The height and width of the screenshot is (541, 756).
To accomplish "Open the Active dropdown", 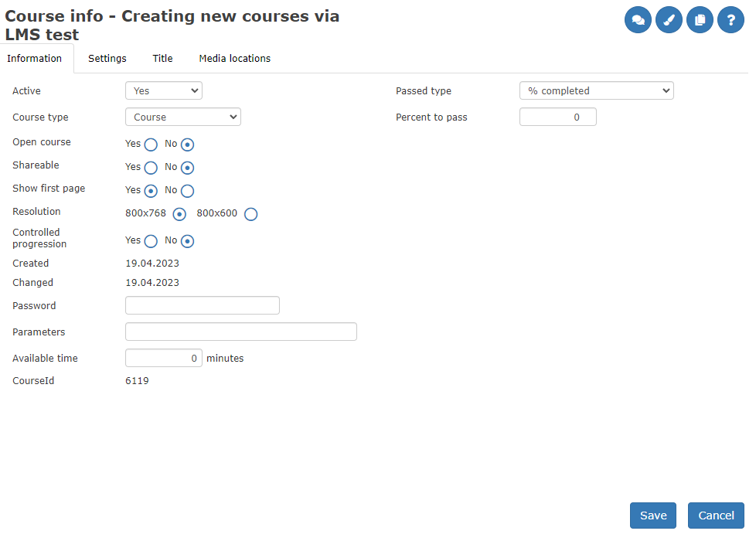I will pyautogui.click(x=163, y=90).
